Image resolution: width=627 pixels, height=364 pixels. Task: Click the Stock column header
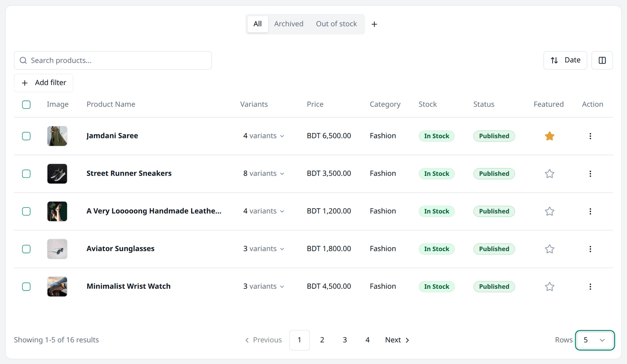pos(428,104)
